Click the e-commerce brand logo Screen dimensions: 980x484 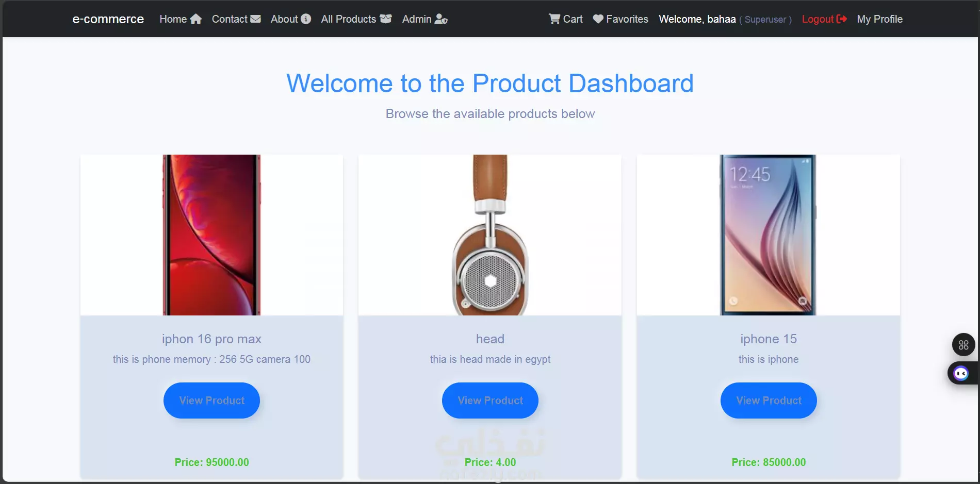108,19
